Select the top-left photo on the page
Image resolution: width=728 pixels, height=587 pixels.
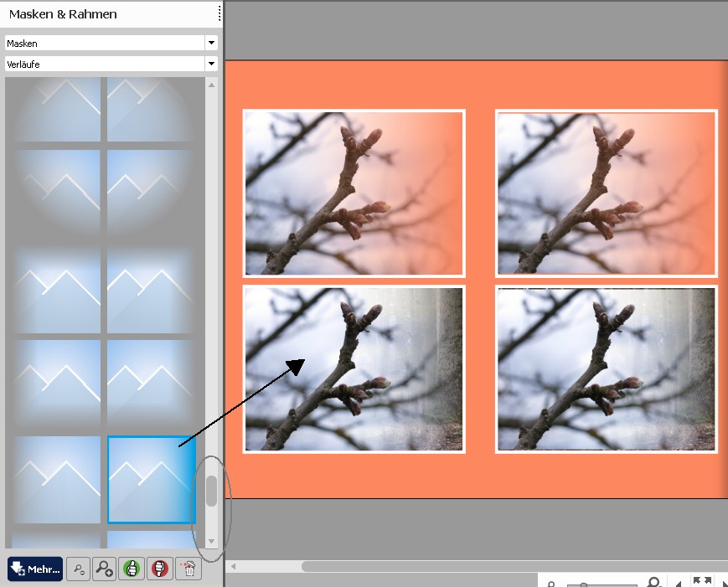(354, 193)
